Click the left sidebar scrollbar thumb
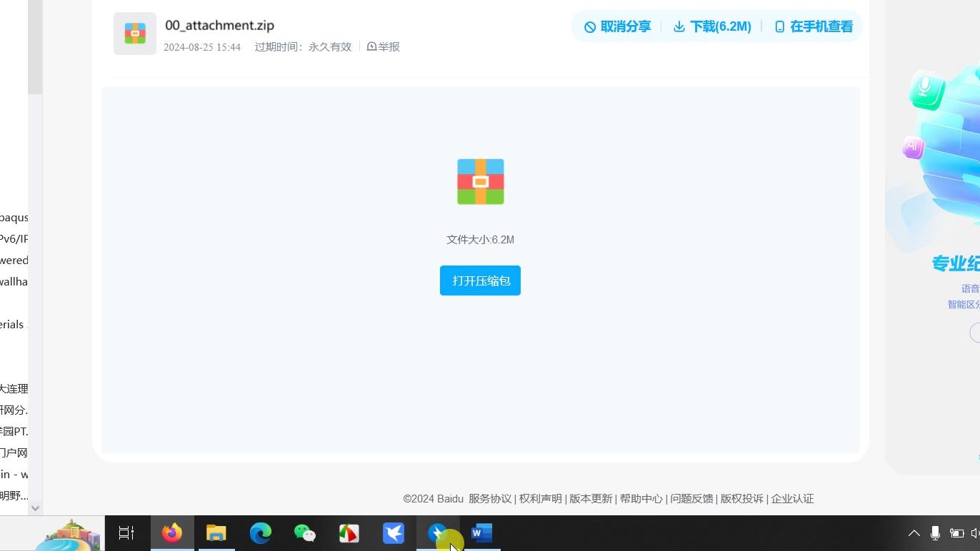The image size is (980, 551). [35, 47]
